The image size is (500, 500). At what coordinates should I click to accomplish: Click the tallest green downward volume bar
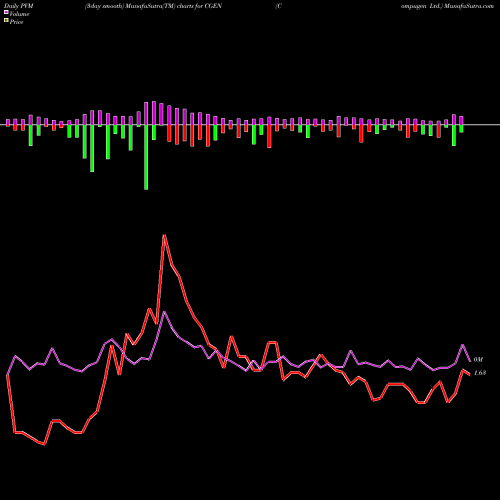[146, 157]
